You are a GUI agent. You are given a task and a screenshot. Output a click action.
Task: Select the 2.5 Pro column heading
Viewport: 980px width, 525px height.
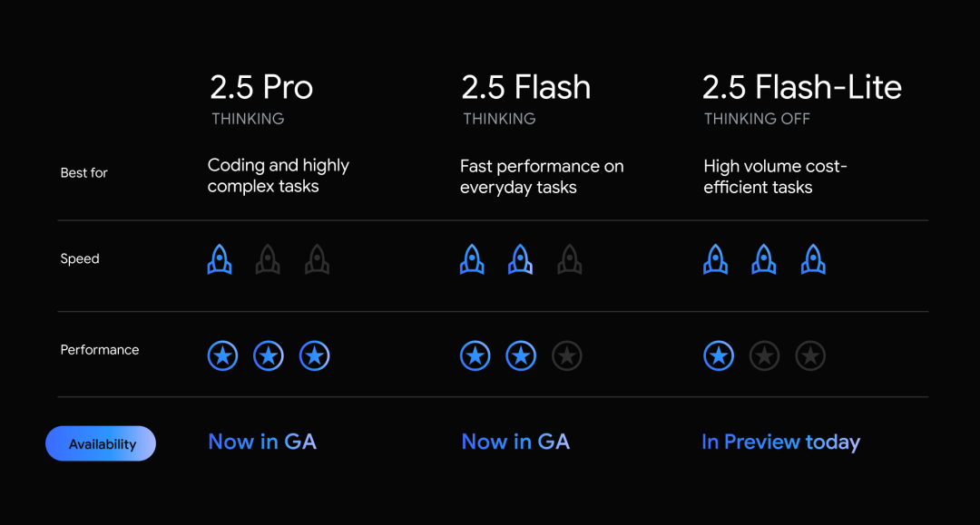pyautogui.click(x=261, y=87)
